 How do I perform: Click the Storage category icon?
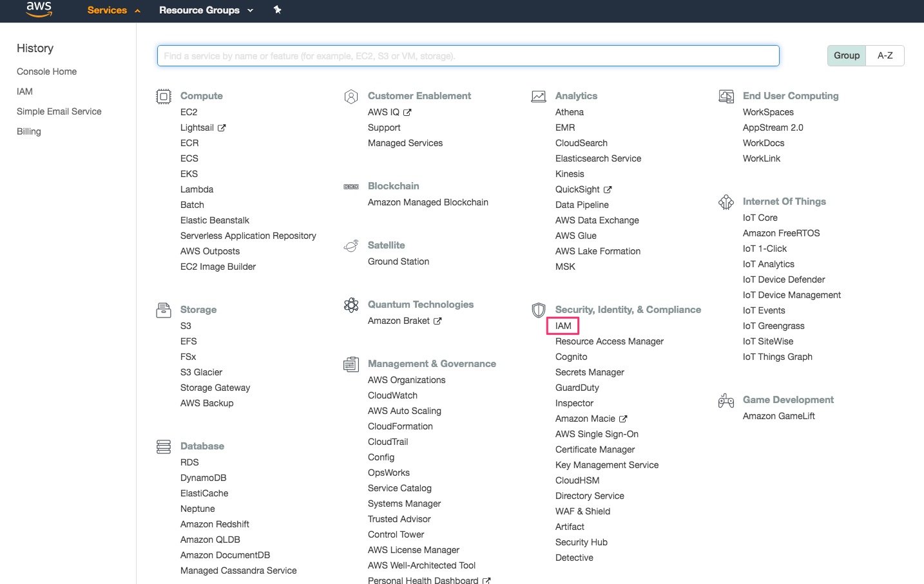tap(164, 309)
